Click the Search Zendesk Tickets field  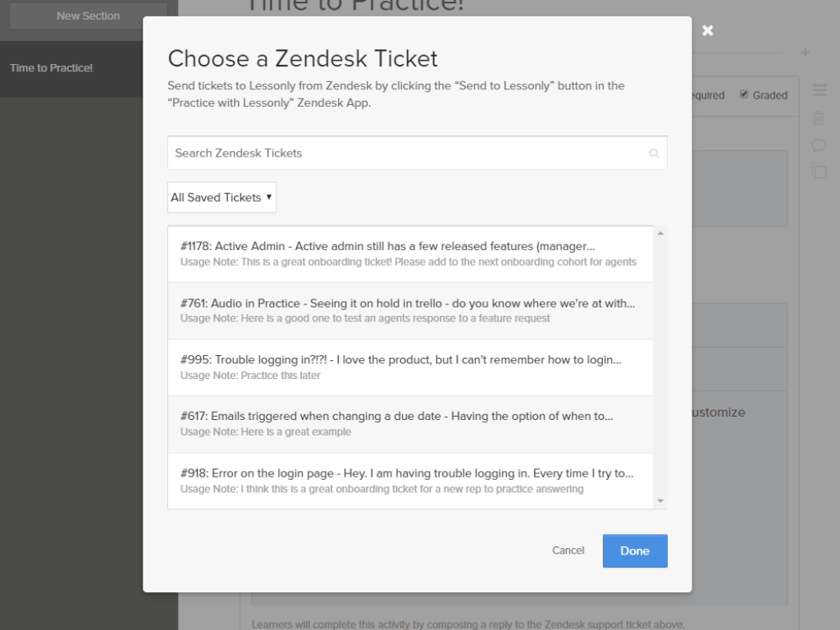click(x=406, y=153)
